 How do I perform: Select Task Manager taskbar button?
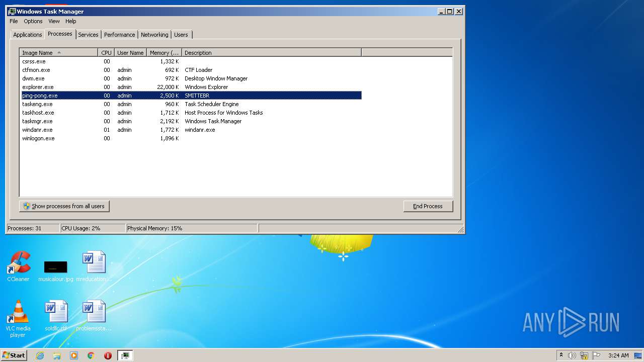pyautogui.click(x=125, y=355)
